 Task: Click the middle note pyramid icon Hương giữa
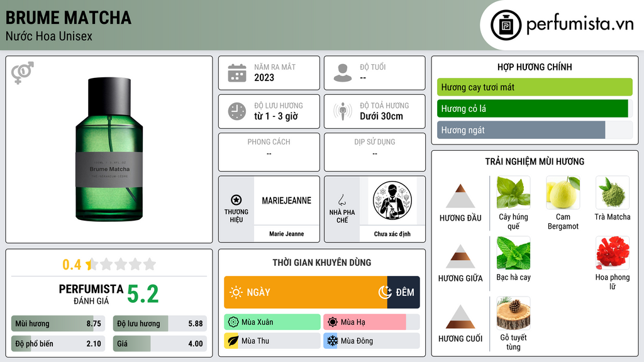point(460,256)
